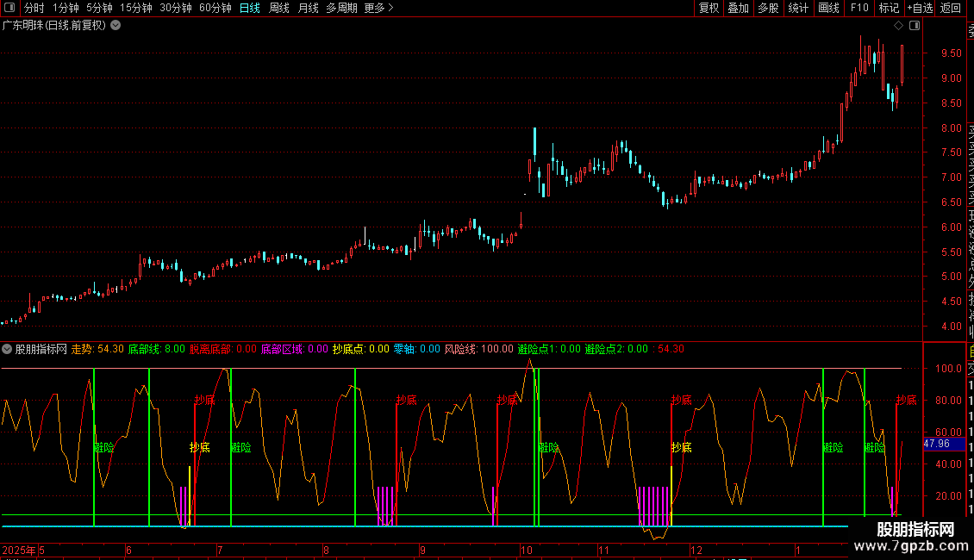Click the 风险线: 100.00 value
Screen dimensions: 974x560
coord(479,349)
